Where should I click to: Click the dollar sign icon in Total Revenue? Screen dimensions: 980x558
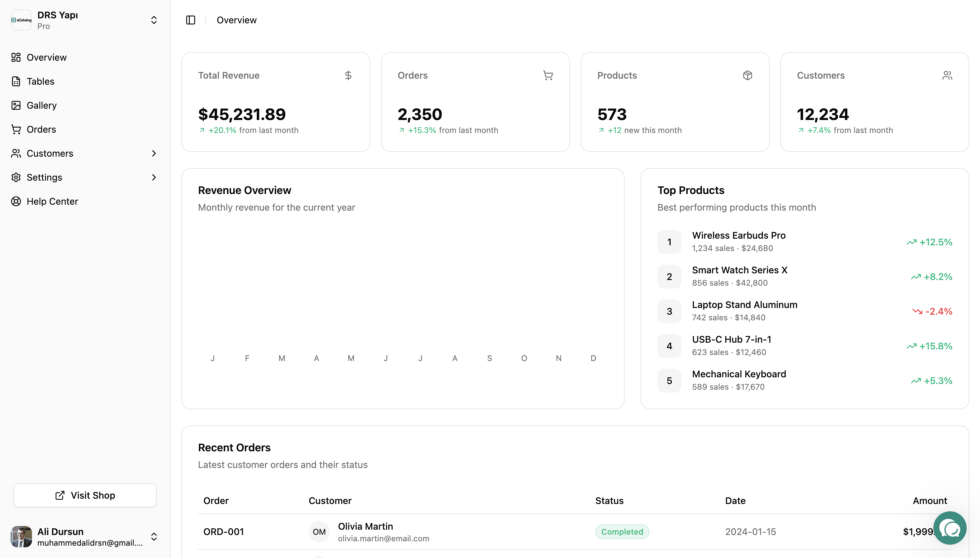point(348,75)
